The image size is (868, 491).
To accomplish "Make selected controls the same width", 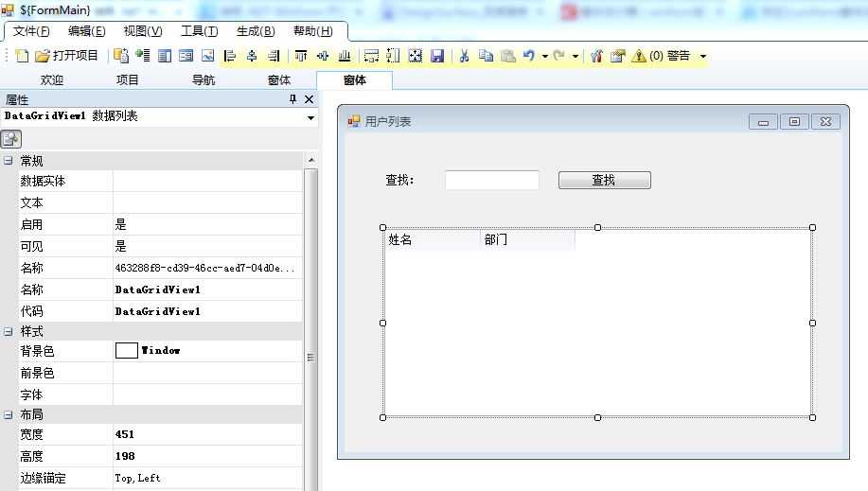I will pyautogui.click(x=371, y=56).
